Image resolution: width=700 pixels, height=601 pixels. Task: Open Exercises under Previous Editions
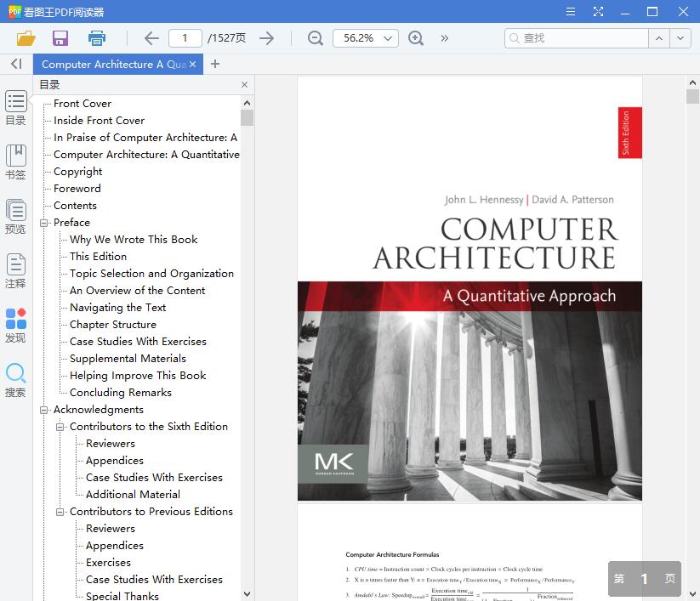(108, 563)
